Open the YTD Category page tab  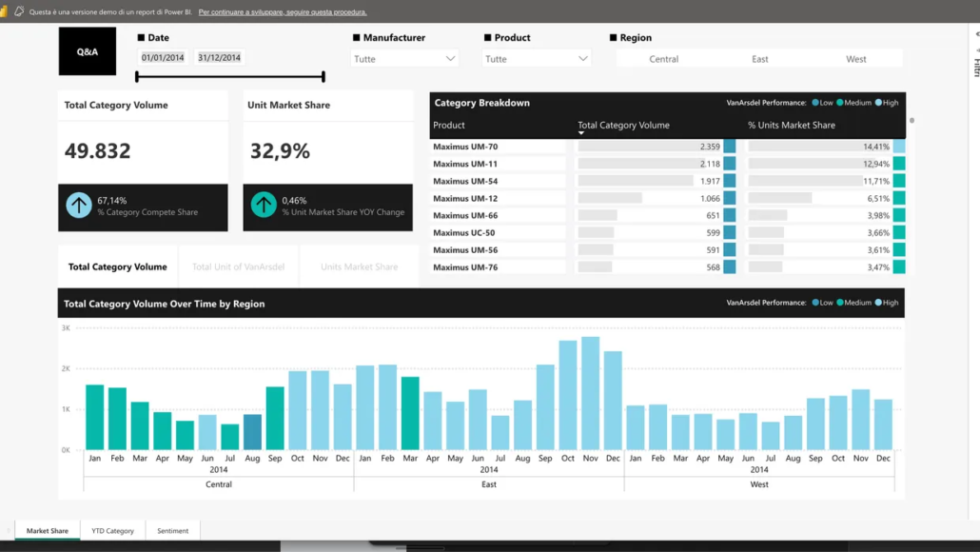(x=112, y=531)
